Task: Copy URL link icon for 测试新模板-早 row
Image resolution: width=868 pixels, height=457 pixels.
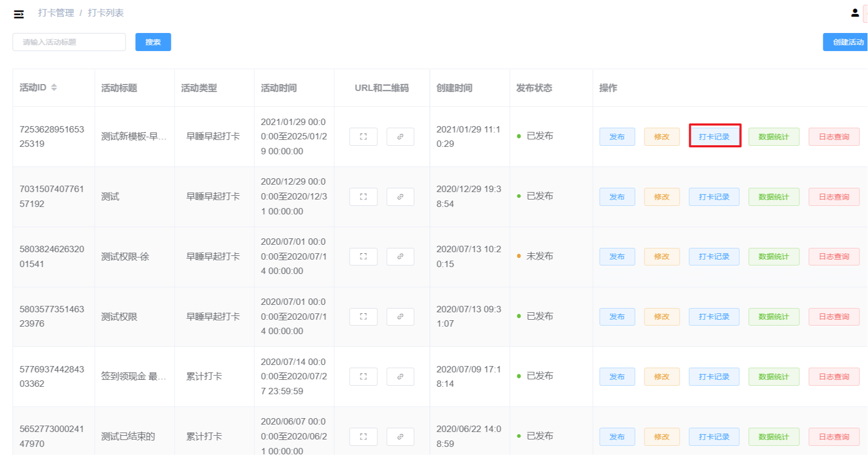Action: [400, 137]
